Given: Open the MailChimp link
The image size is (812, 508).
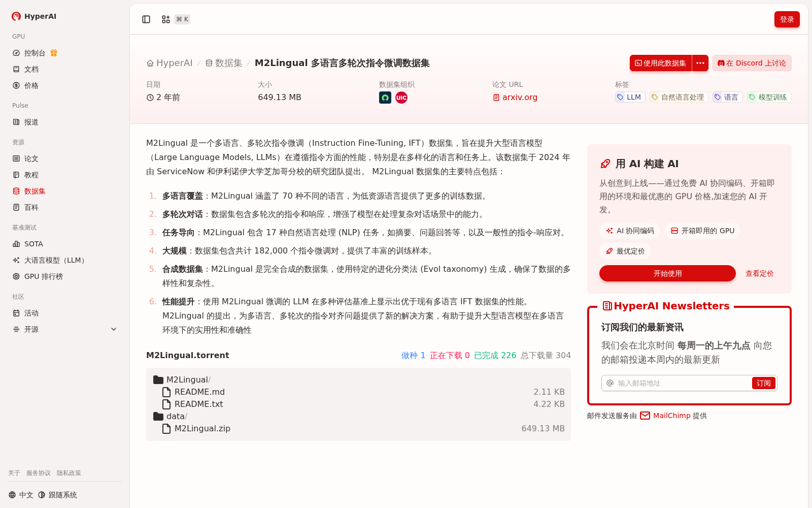Looking at the screenshot, I should click(671, 416).
